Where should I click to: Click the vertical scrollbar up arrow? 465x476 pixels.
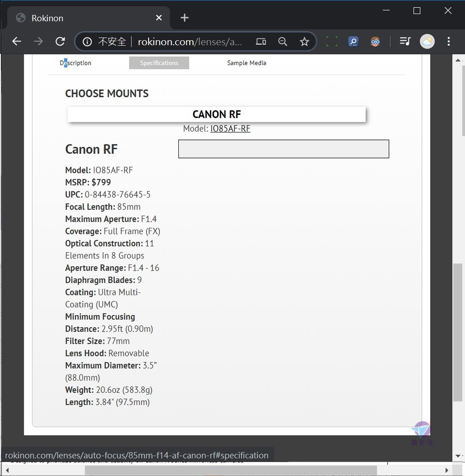[458, 60]
